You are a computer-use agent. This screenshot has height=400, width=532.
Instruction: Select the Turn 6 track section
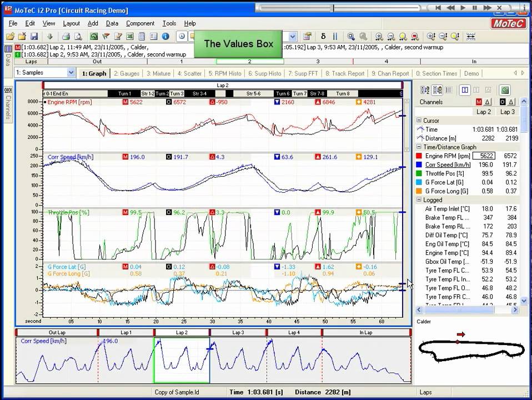pos(283,93)
